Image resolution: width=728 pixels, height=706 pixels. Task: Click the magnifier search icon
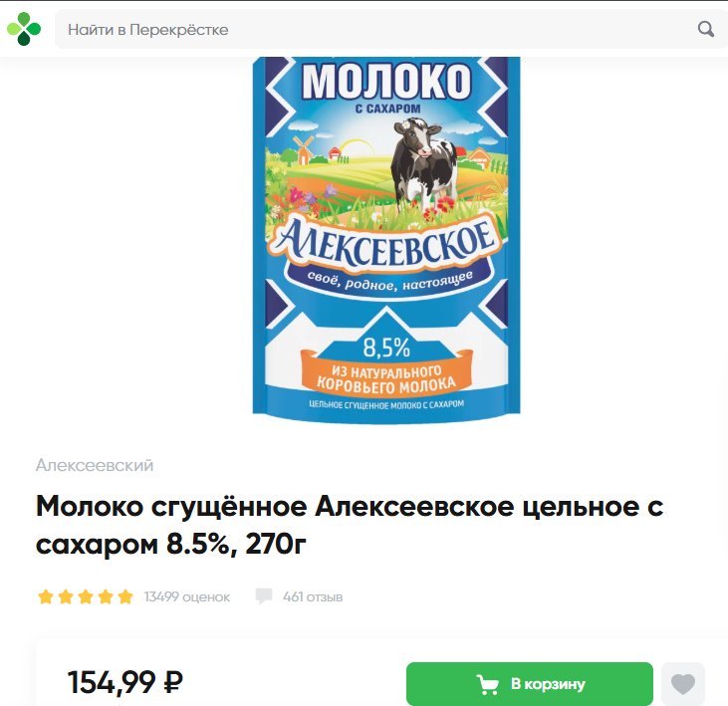pyautogui.click(x=706, y=29)
